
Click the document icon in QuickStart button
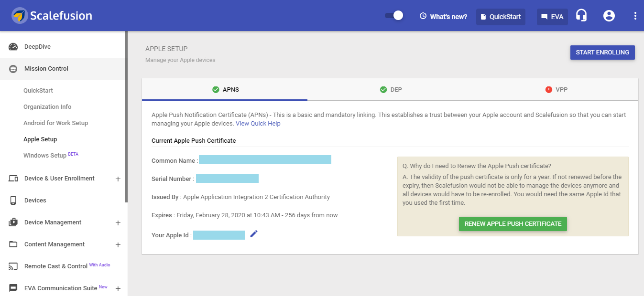click(x=483, y=17)
